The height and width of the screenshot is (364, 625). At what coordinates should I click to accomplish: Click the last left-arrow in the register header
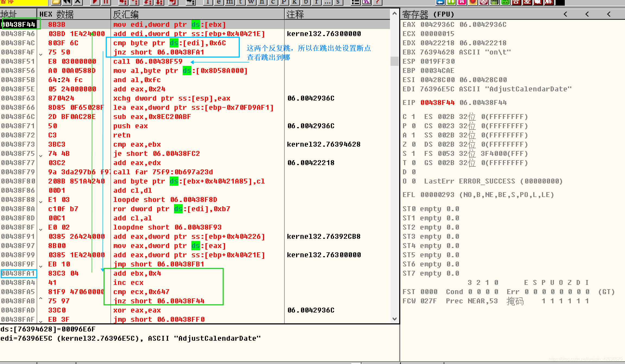pos(609,14)
